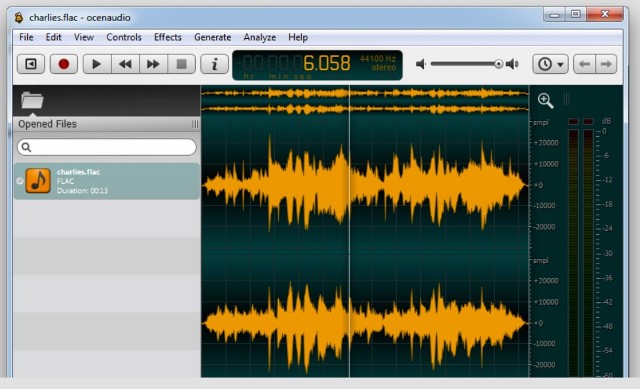Click the loud speaker icon
Image resolution: width=640 pixels, height=389 pixels.
(x=512, y=64)
